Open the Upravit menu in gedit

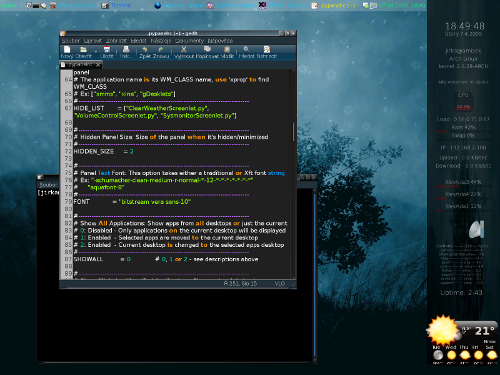[93, 41]
